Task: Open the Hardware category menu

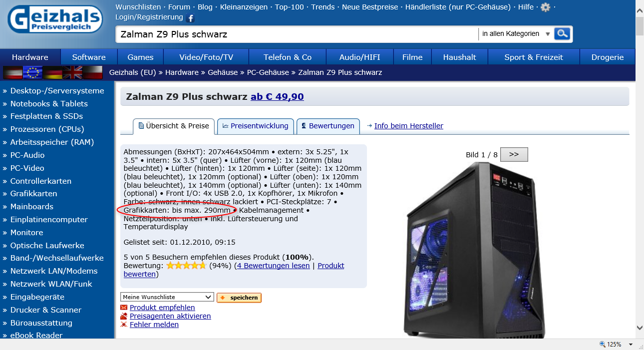Action: pos(30,57)
